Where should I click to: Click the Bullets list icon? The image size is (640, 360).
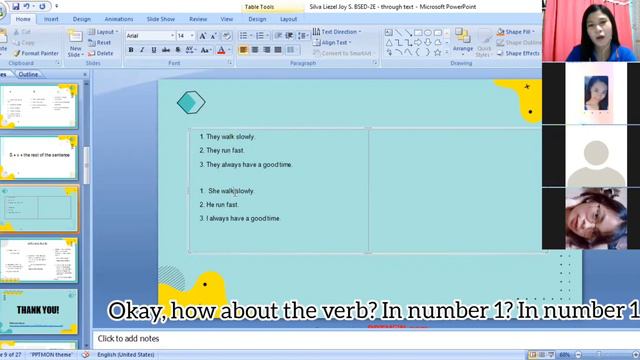click(245, 36)
